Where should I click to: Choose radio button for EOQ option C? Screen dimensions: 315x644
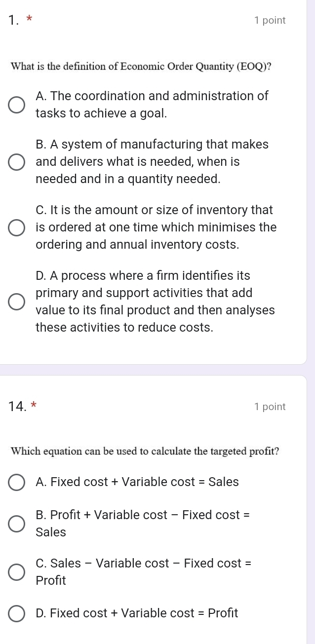[x=16, y=227]
